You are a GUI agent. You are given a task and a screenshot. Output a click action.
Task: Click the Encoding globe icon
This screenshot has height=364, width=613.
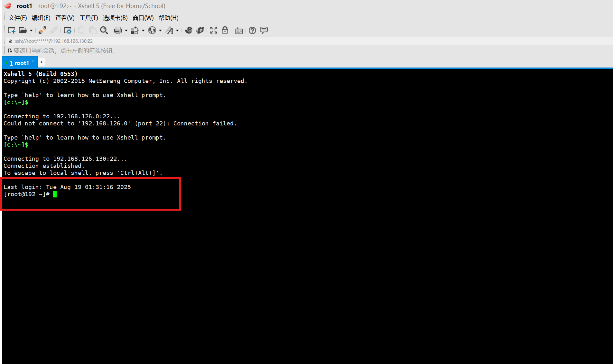point(152,30)
